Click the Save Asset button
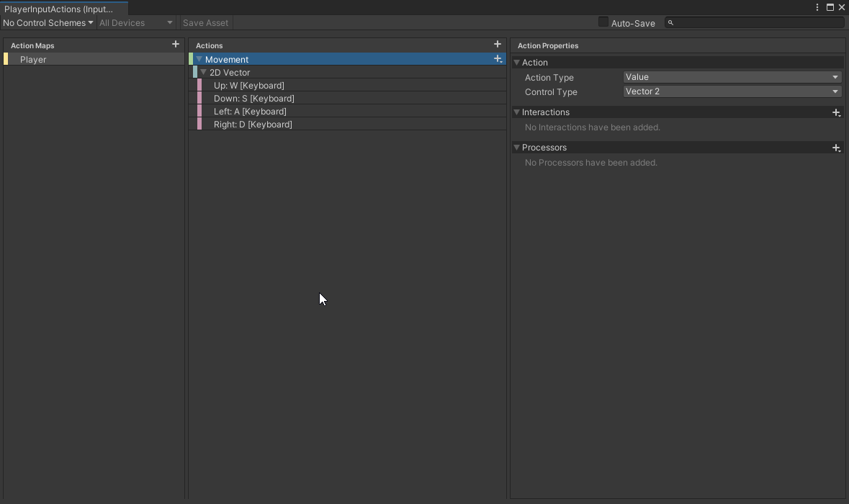The width and height of the screenshot is (849, 504). 206,23
